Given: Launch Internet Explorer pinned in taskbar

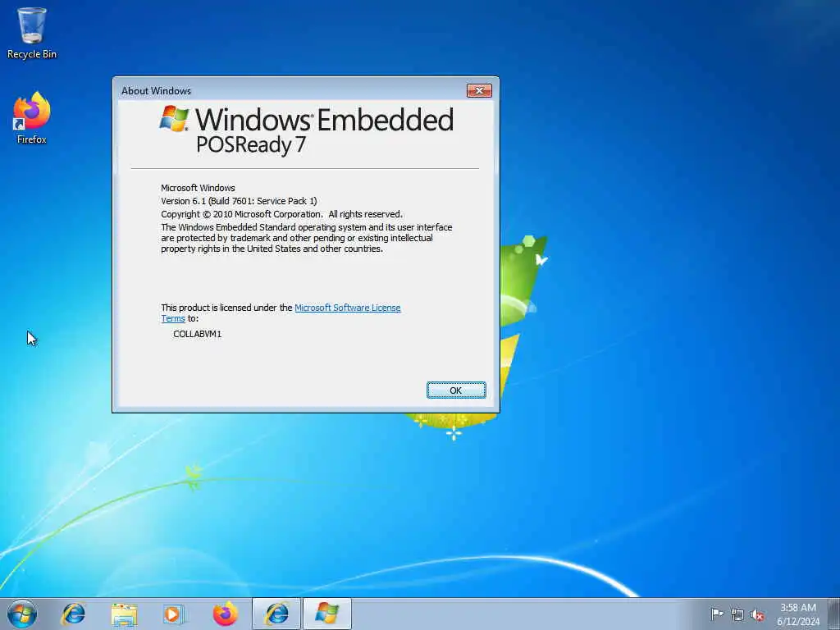Looking at the screenshot, I should coord(73,614).
